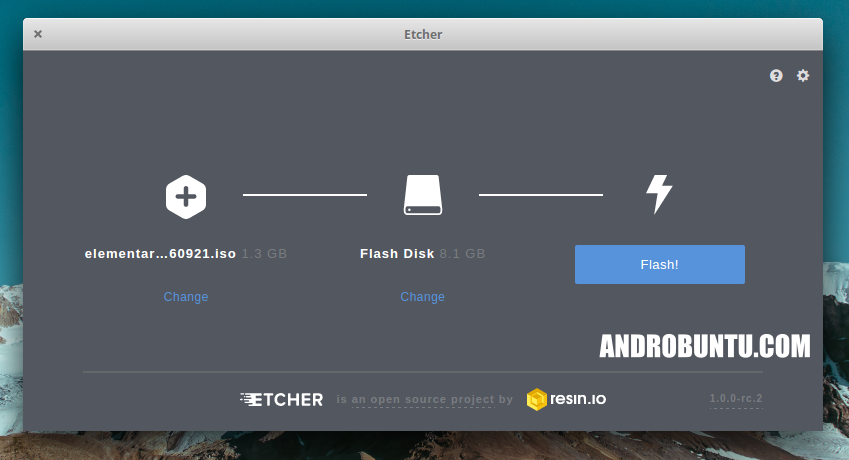Screen dimensions: 849x460
Task: Change the selected Flash Disk drive
Action: point(422,297)
